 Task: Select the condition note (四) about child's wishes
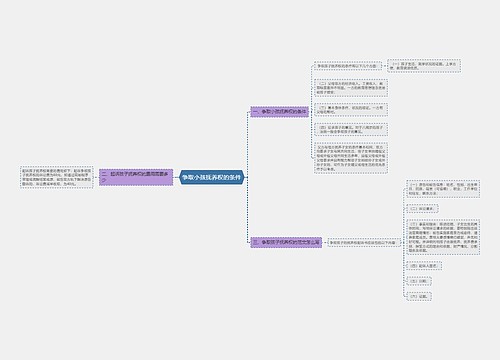click(x=351, y=129)
